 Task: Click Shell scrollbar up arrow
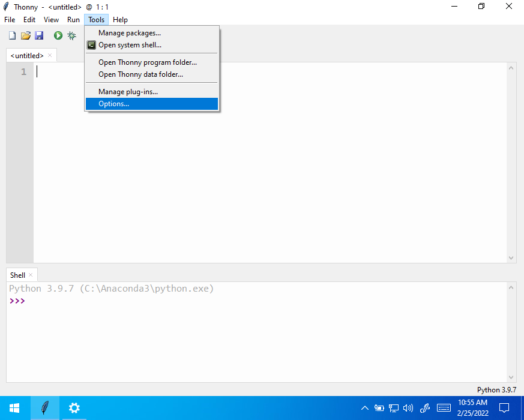(x=511, y=287)
